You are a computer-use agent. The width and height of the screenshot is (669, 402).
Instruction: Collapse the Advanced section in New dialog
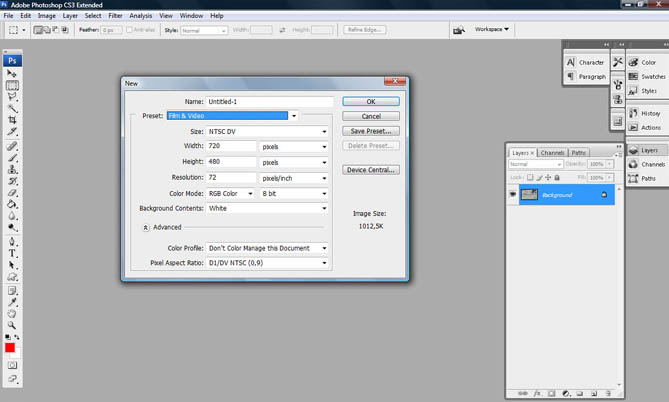tap(145, 227)
